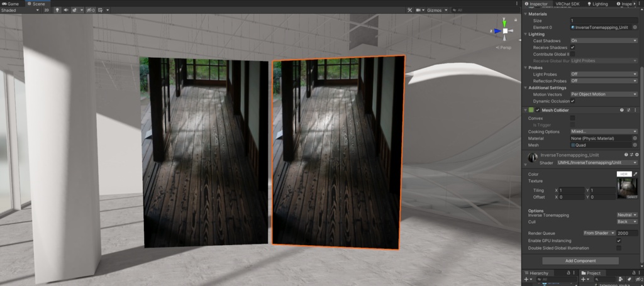The image size is (644, 286).
Task: Open component editor tools icon
Action: click(x=409, y=10)
